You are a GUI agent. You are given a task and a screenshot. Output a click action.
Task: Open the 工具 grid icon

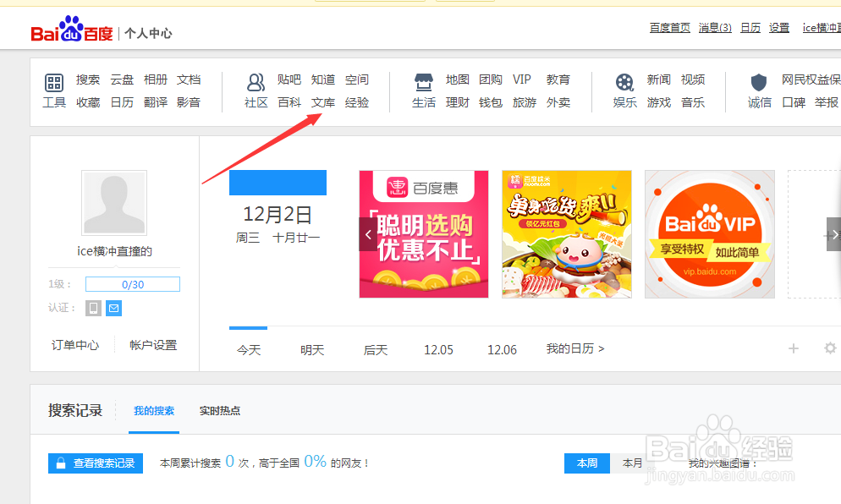(53, 83)
